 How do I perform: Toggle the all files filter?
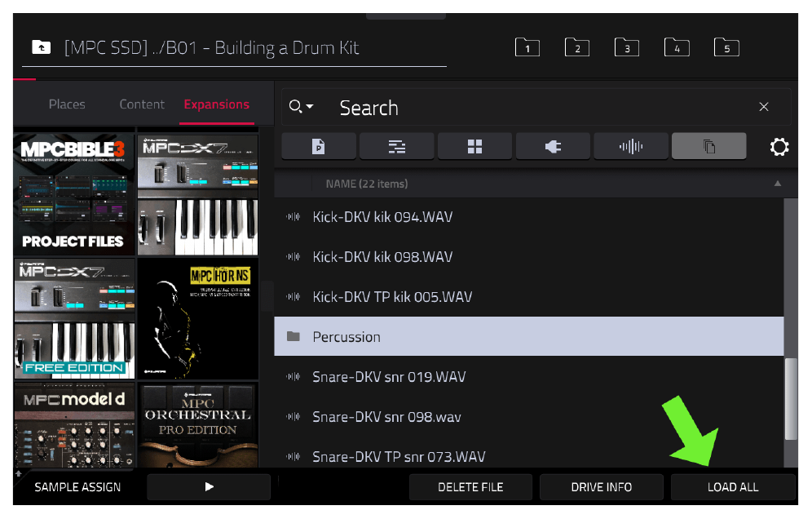[709, 146]
